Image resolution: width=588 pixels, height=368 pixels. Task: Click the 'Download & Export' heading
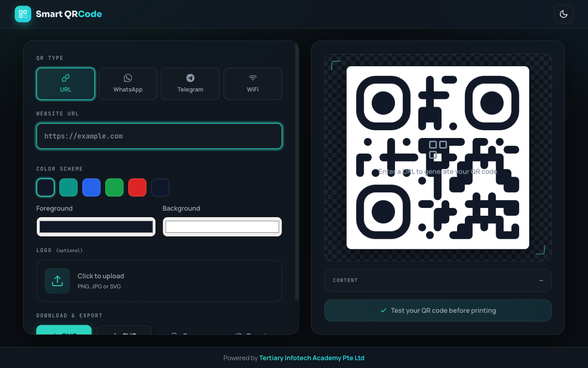pyautogui.click(x=69, y=316)
